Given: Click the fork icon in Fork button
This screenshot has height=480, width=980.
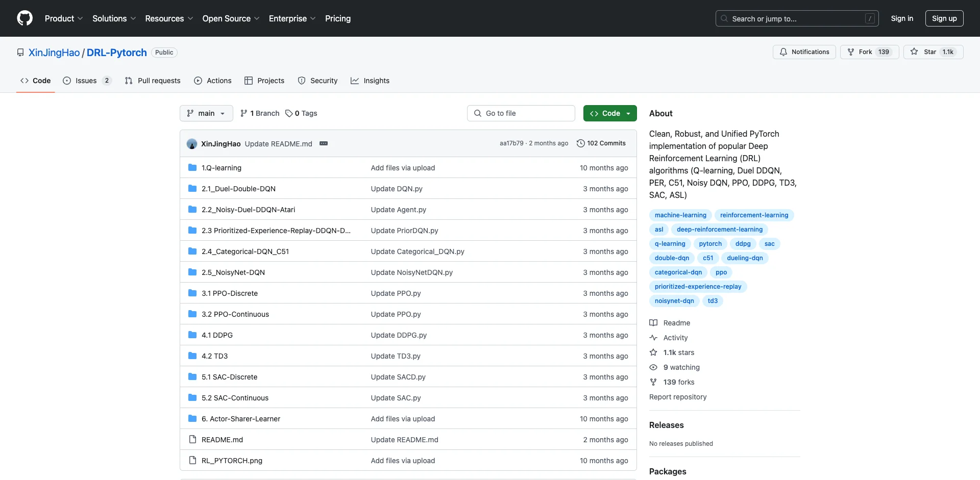Looking at the screenshot, I should (851, 52).
